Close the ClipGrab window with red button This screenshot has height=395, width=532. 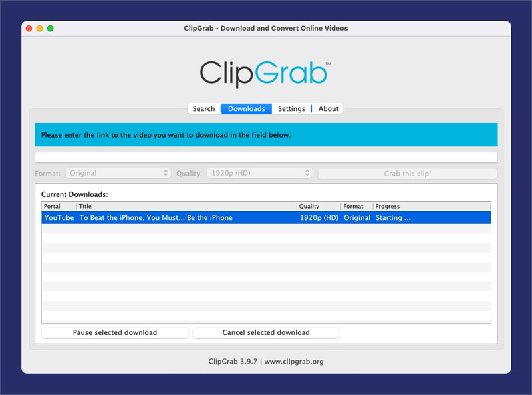[29, 29]
